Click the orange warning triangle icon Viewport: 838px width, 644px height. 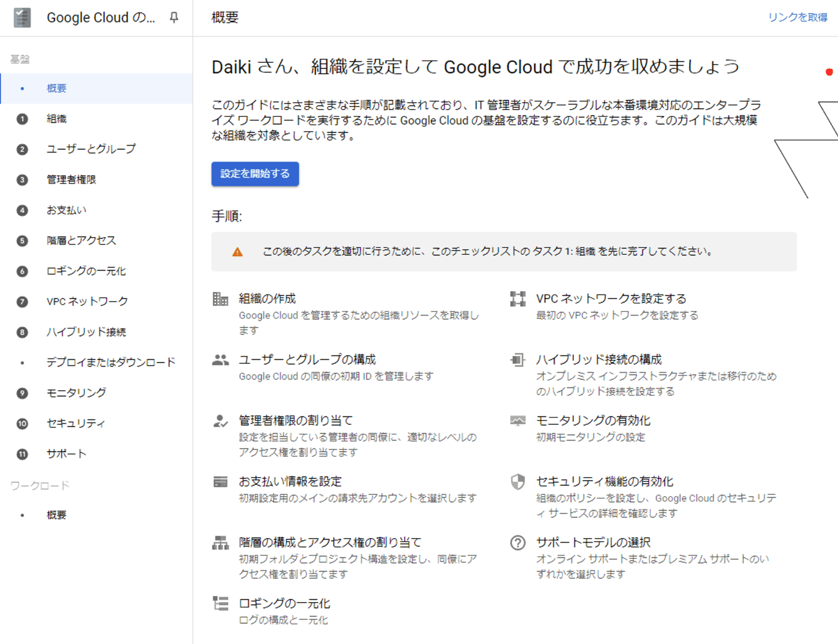tap(238, 252)
